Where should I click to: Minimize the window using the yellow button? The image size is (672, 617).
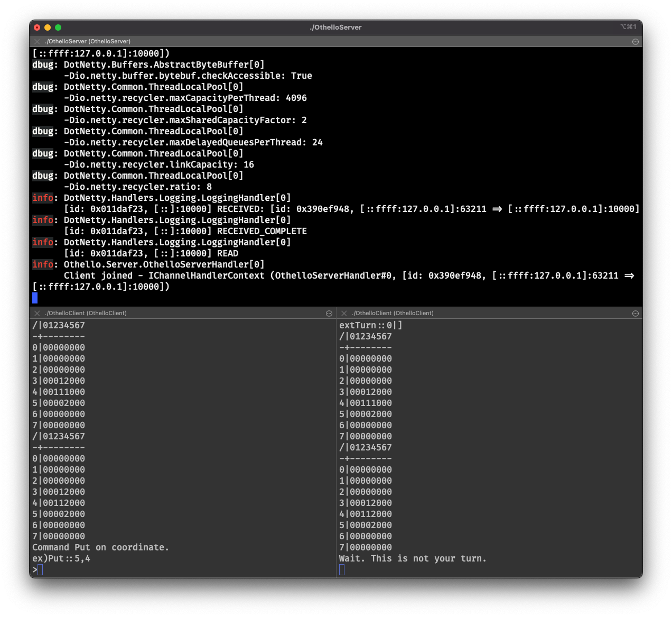48,27
